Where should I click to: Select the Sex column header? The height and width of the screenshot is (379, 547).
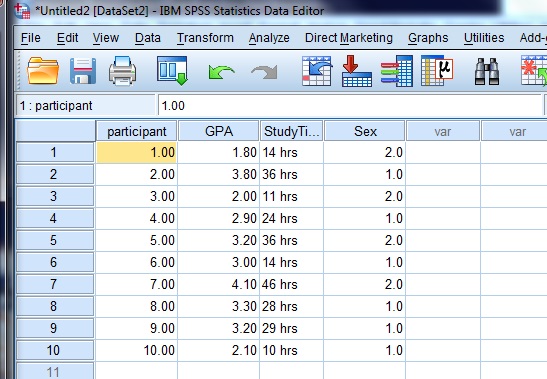365,131
